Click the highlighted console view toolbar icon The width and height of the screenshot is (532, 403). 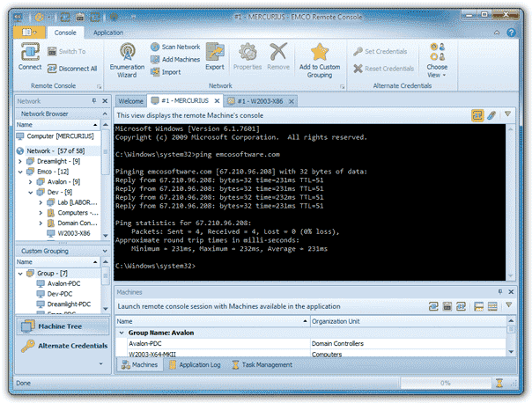click(477, 115)
